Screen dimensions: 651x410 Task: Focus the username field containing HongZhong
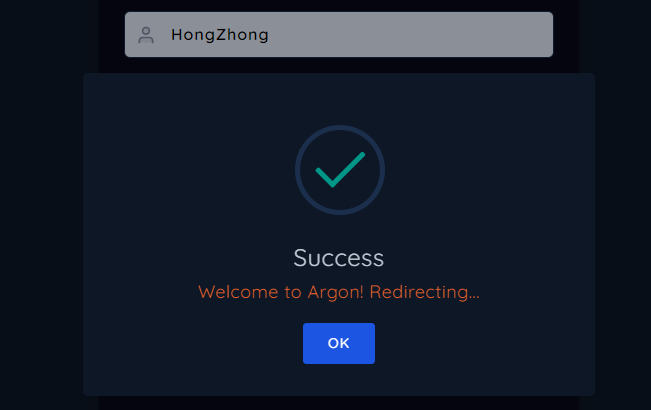(x=339, y=34)
